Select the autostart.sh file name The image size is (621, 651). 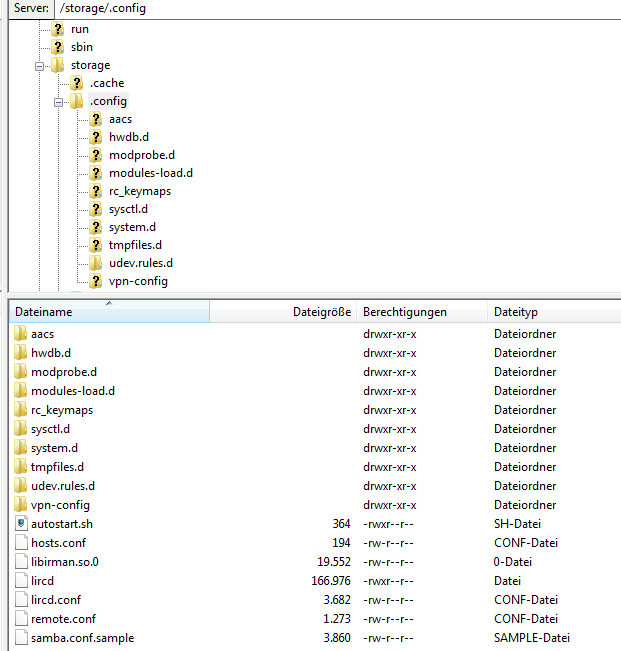pos(62,524)
